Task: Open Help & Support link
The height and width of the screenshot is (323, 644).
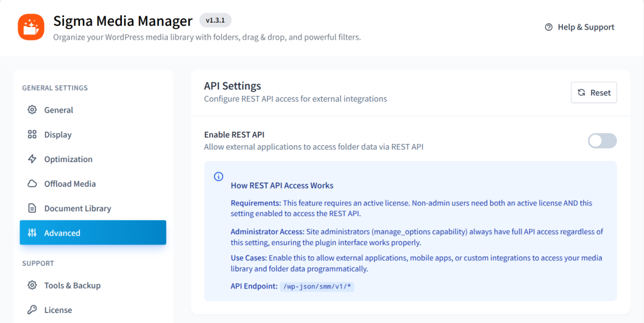Action: coord(579,27)
